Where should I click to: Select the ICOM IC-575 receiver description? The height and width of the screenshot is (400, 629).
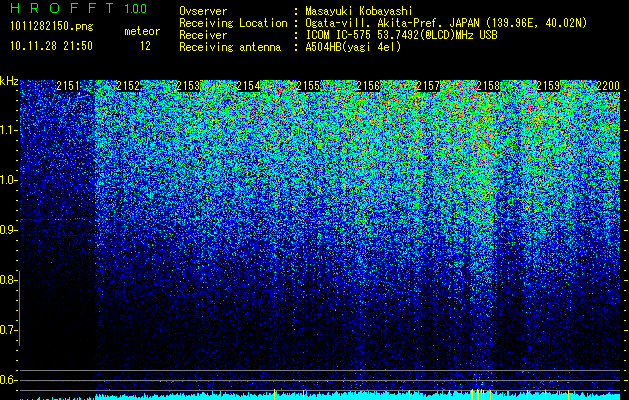point(401,35)
